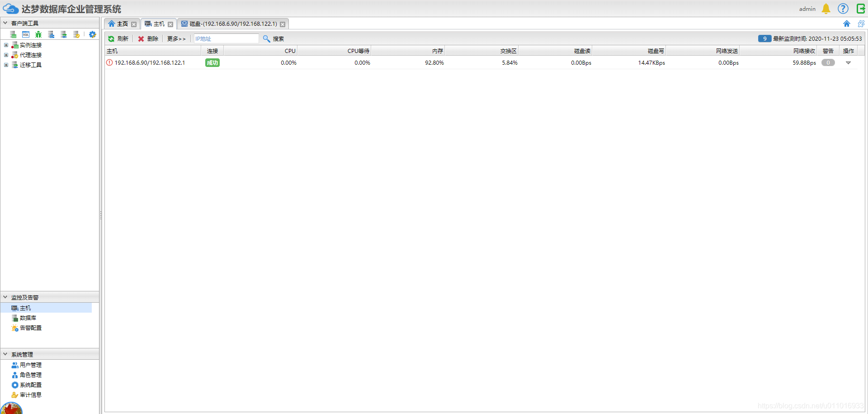Click the 删除 delete button
Viewport: 868px width, 414px height.
pyautogui.click(x=148, y=39)
